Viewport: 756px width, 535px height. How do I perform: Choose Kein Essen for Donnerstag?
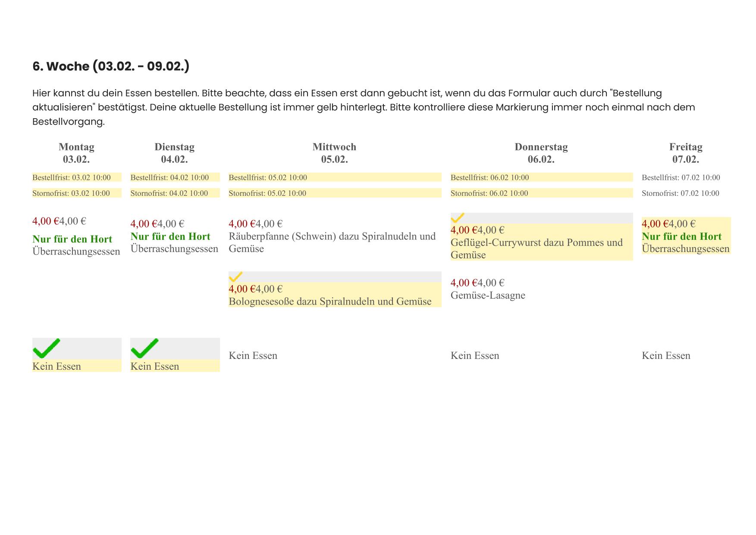[x=475, y=356]
